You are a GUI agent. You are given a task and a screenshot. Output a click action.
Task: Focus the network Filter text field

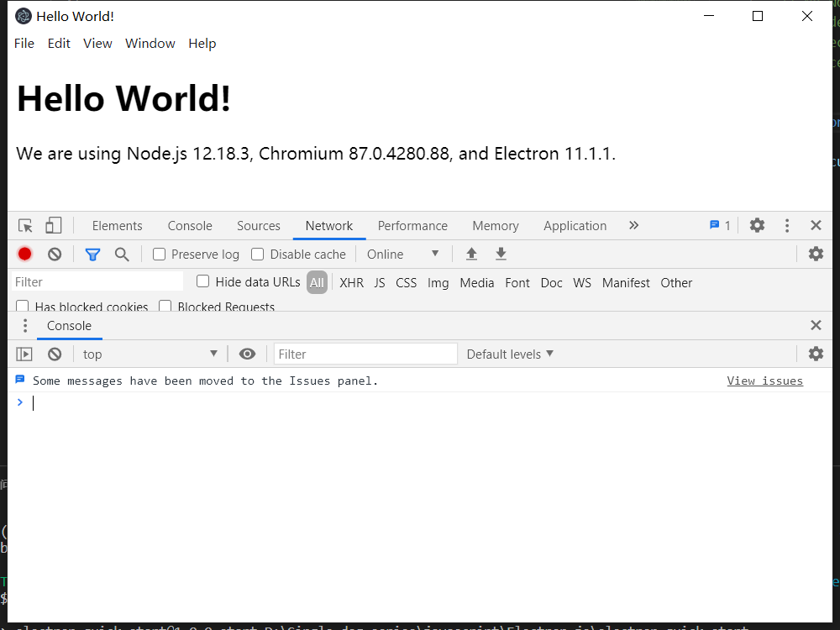[x=97, y=281]
